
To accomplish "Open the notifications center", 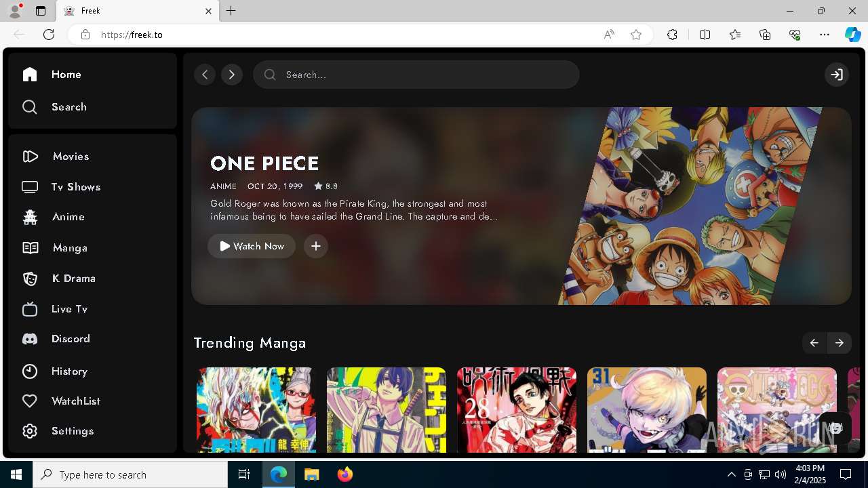I will pyautogui.click(x=846, y=474).
